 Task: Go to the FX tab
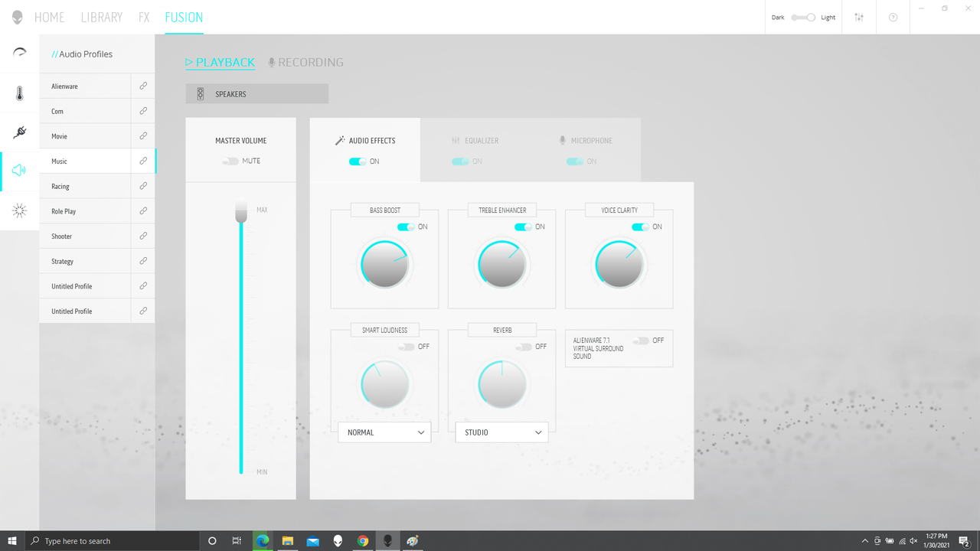pyautogui.click(x=144, y=17)
